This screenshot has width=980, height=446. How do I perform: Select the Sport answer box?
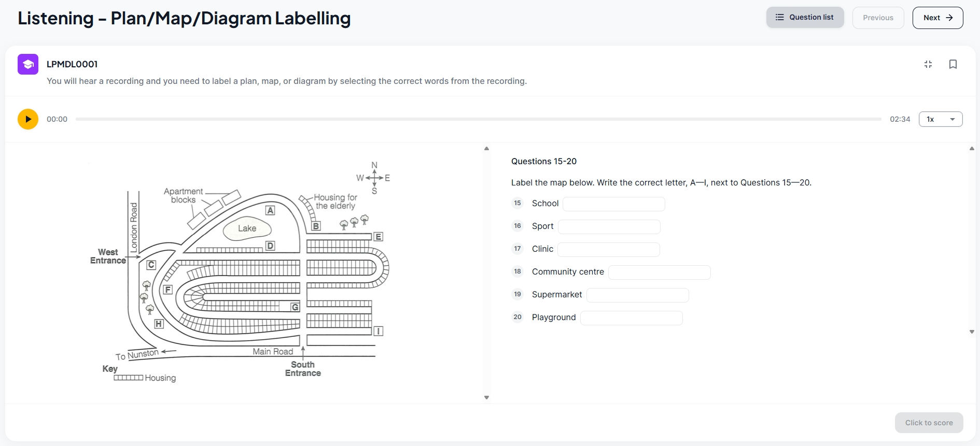tap(609, 227)
